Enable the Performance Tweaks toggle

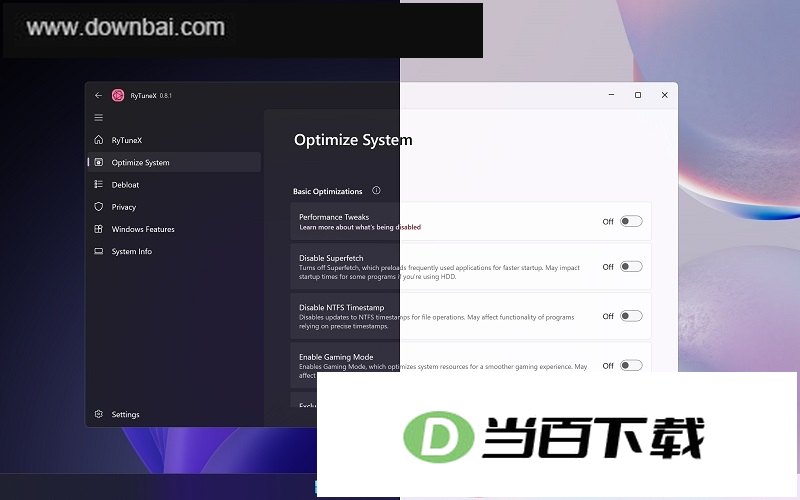pos(631,221)
